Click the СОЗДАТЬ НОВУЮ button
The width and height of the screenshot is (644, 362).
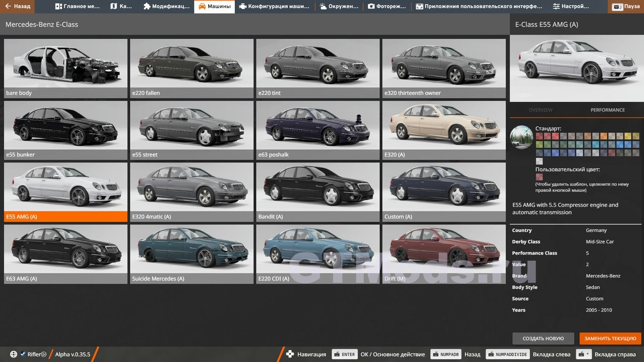coord(543,338)
